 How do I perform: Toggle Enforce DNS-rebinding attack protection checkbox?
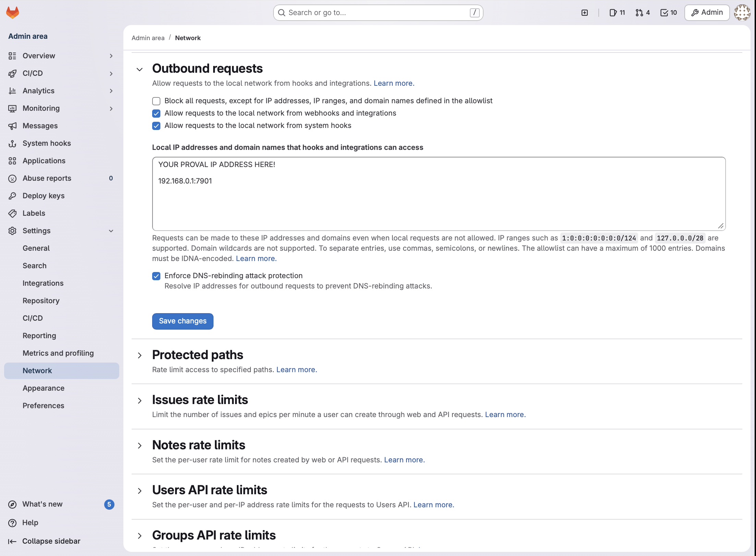pyautogui.click(x=156, y=276)
